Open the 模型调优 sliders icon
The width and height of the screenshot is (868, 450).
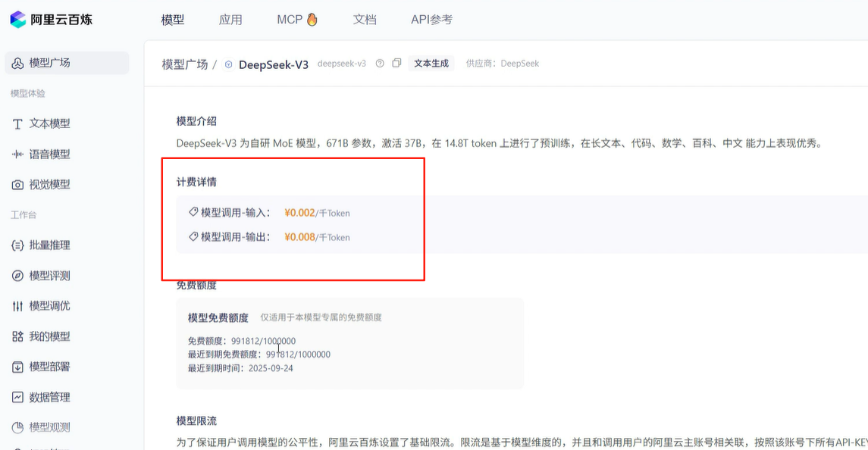17,306
